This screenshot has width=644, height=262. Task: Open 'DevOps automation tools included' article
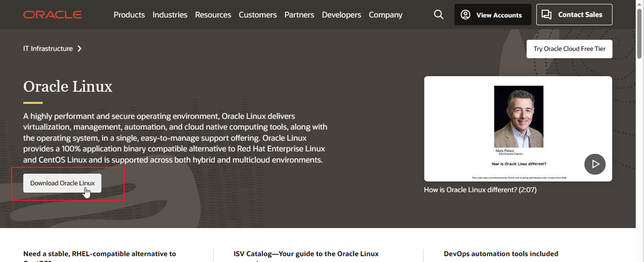[501, 254]
